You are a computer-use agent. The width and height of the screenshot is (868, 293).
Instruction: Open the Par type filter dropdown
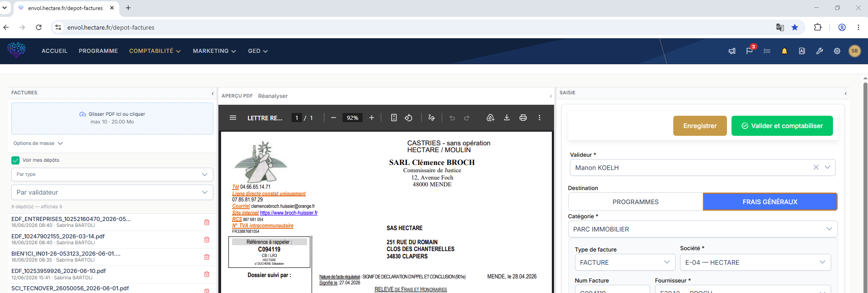(112, 174)
